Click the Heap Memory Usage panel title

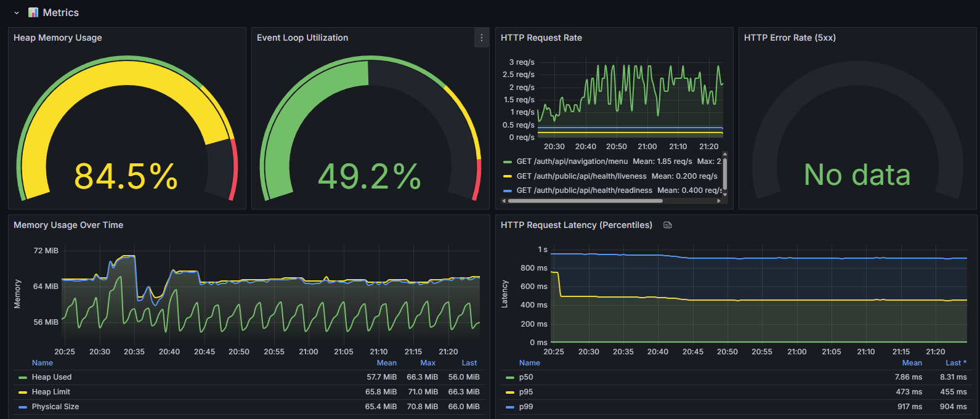pos(58,38)
